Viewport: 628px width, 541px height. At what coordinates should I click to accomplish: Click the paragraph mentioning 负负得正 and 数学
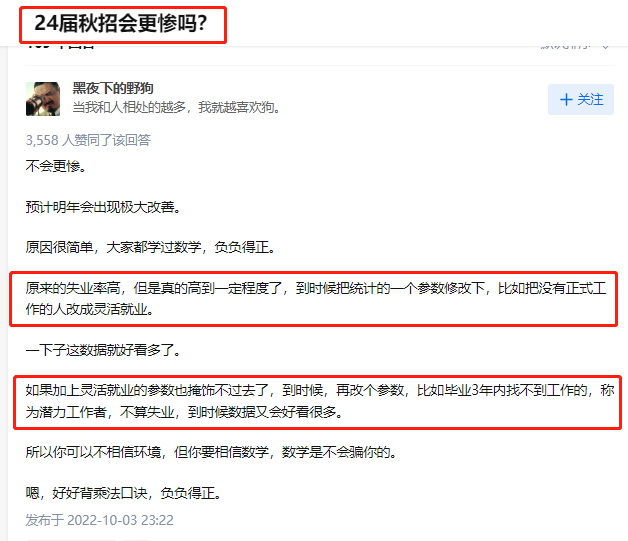(151, 247)
